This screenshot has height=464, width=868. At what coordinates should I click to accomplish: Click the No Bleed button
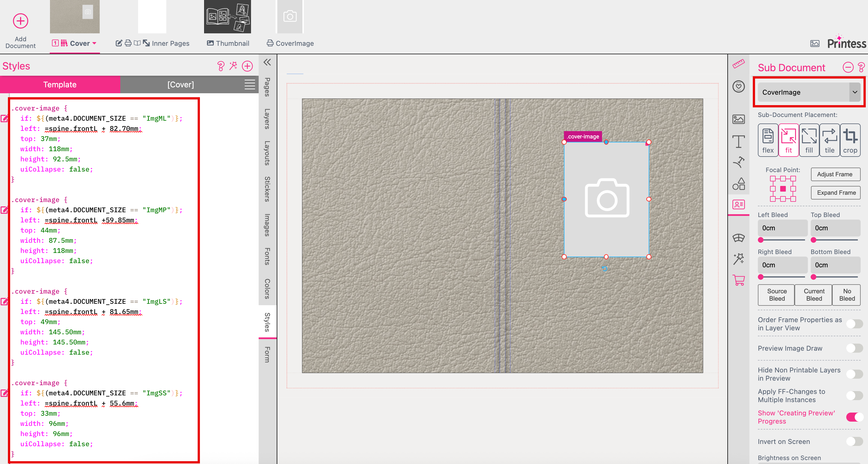tap(847, 295)
